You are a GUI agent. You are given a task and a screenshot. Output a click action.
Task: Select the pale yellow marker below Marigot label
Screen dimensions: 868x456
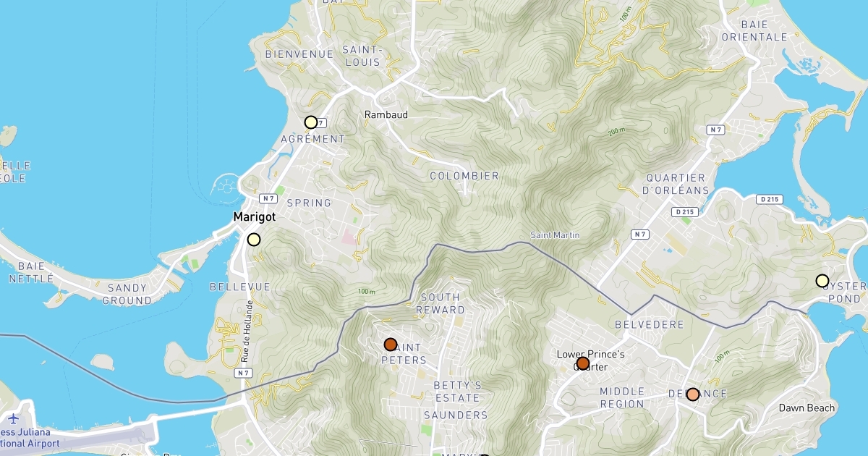(x=254, y=240)
